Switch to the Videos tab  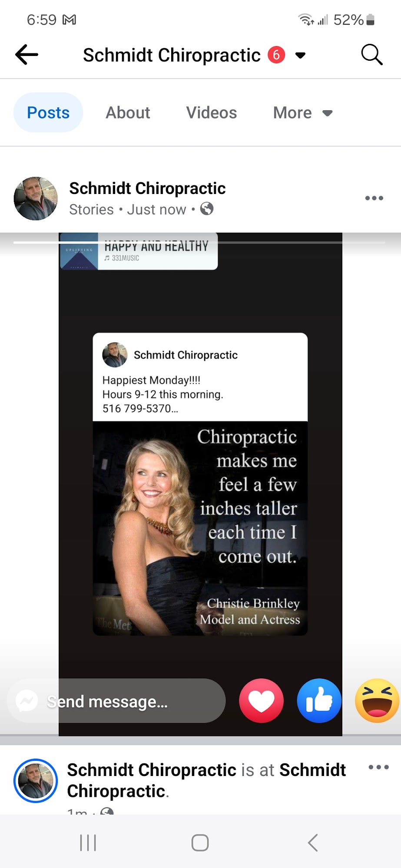pyautogui.click(x=212, y=113)
